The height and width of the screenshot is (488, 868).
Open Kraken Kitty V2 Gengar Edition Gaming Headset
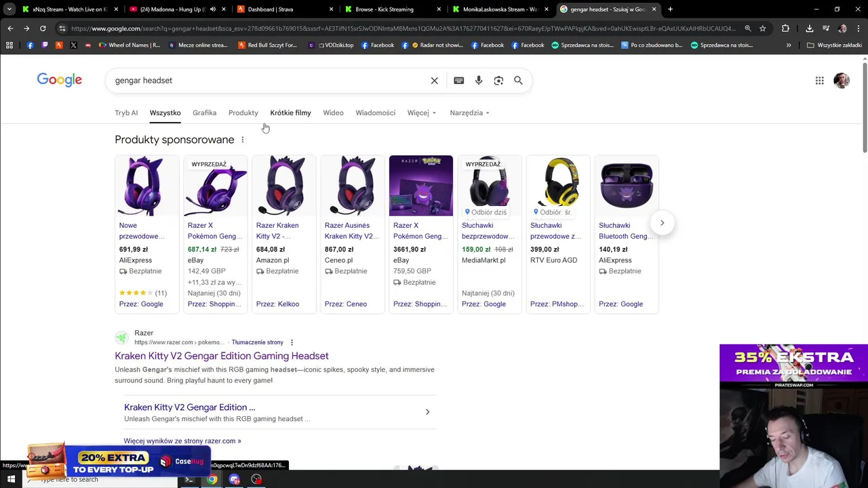(222, 356)
